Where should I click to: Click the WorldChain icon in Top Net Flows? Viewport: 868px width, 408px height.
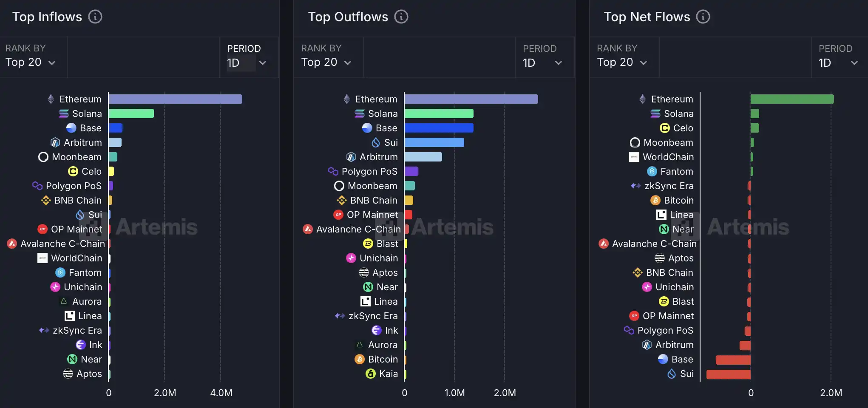tap(634, 157)
